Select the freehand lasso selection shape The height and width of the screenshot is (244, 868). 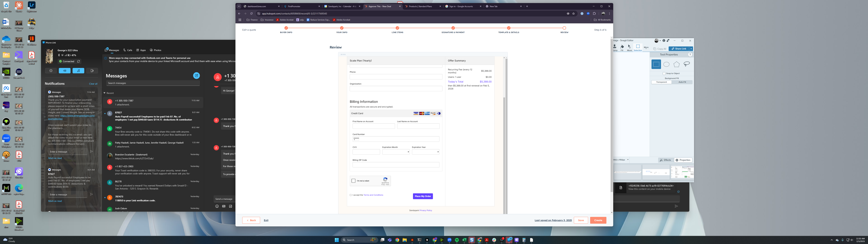pos(687,64)
